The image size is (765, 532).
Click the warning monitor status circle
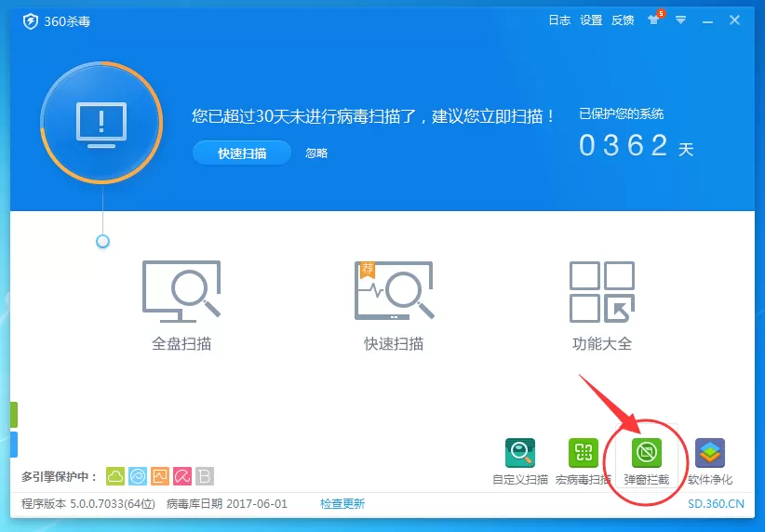[x=101, y=123]
